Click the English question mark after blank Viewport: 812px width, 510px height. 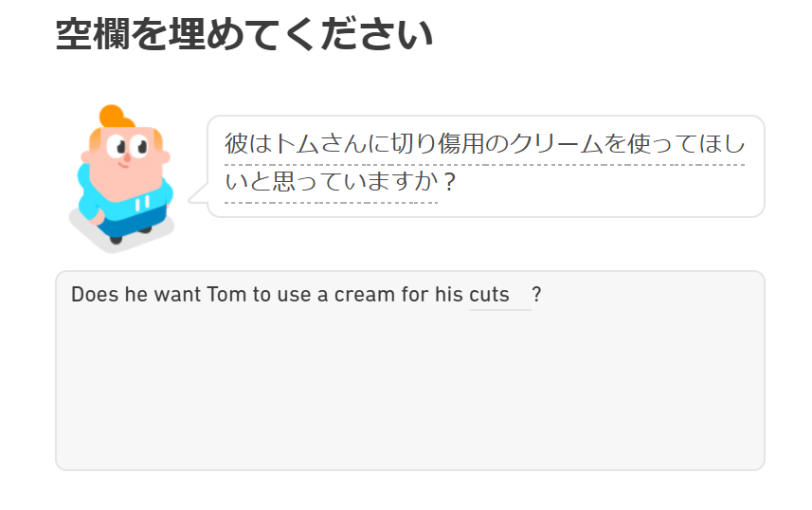[537, 295]
